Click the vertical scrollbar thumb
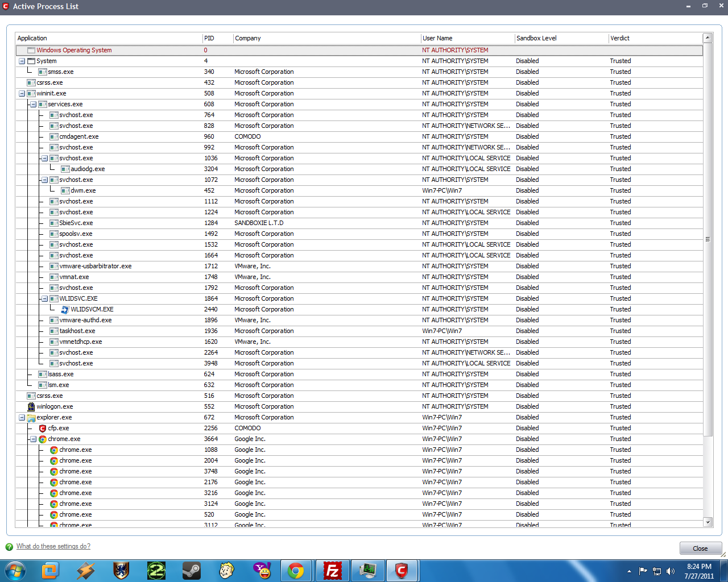This screenshot has height=582, width=728. [x=708, y=239]
